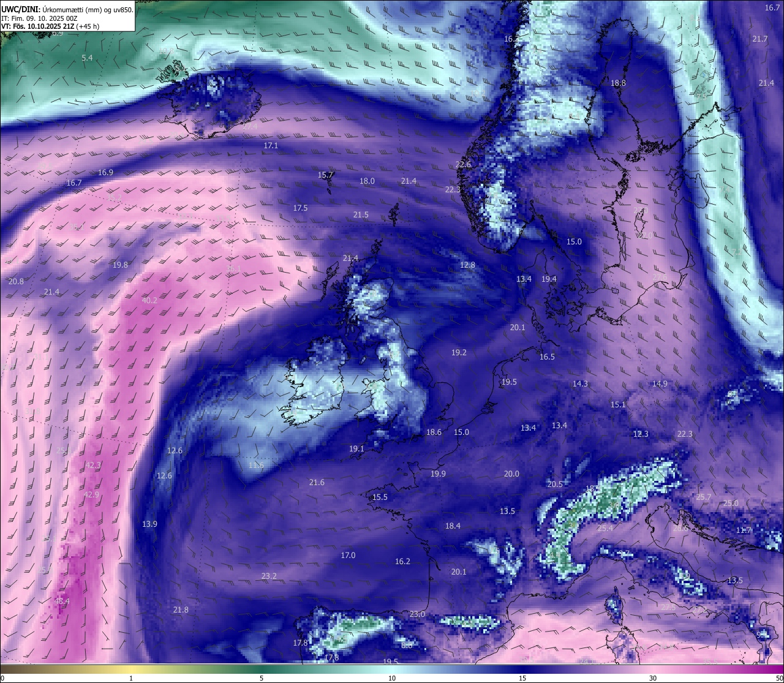
Task: Click the 5.4 value label
Action: pyautogui.click(x=87, y=58)
